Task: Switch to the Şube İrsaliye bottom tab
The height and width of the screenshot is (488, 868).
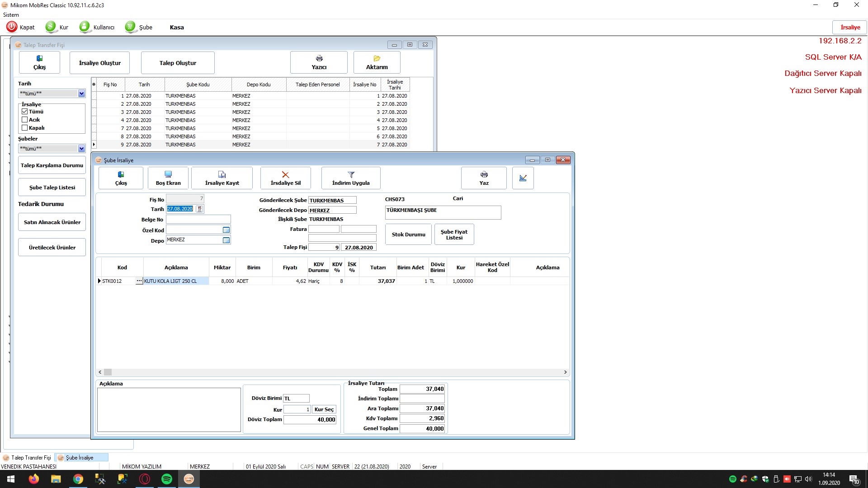Action: tap(80, 458)
